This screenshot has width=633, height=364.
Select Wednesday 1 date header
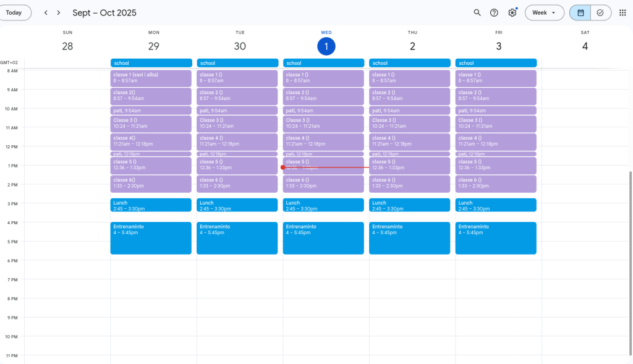point(326,46)
